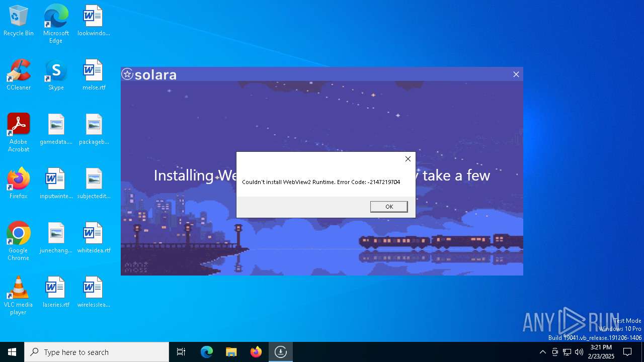Select the packageb... image file icon
The height and width of the screenshot is (362, 644).
pos(94,130)
